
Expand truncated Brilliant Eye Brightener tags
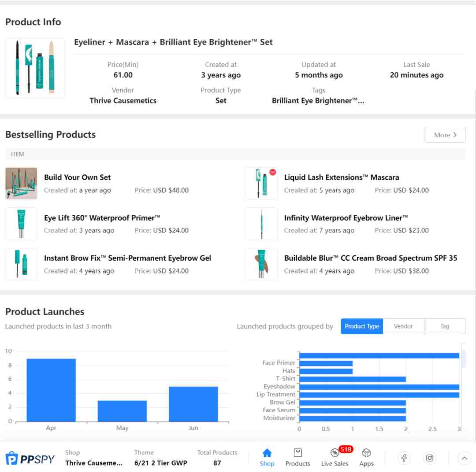point(318,101)
